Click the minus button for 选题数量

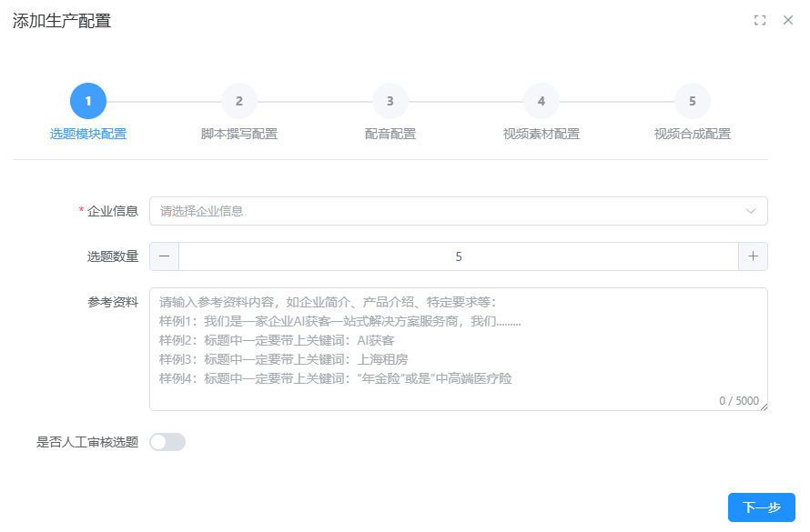coord(164,256)
